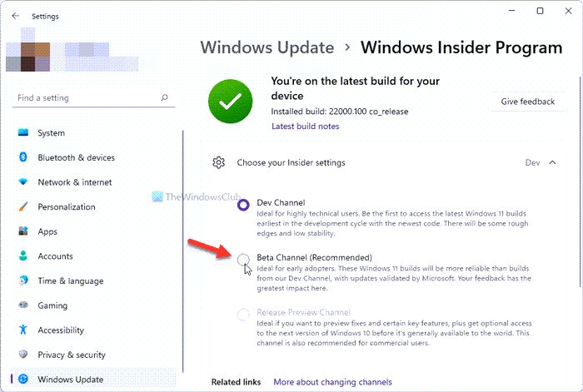Click the Bluetooth icon in sidebar
This screenshot has height=392, width=583.
[23, 157]
